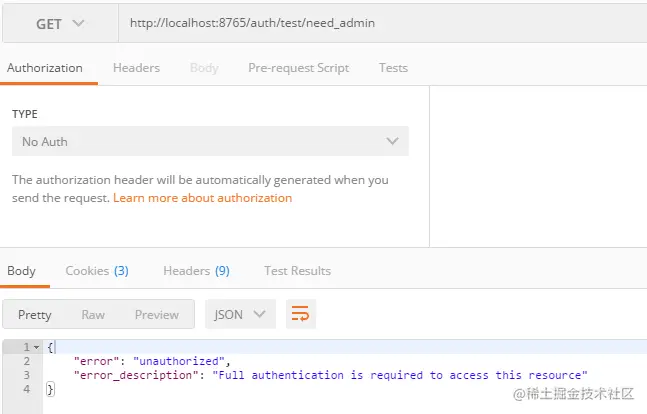Expand the No Auth type dropdown
This screenshot has height=414, width=647.
coord(210,141)
